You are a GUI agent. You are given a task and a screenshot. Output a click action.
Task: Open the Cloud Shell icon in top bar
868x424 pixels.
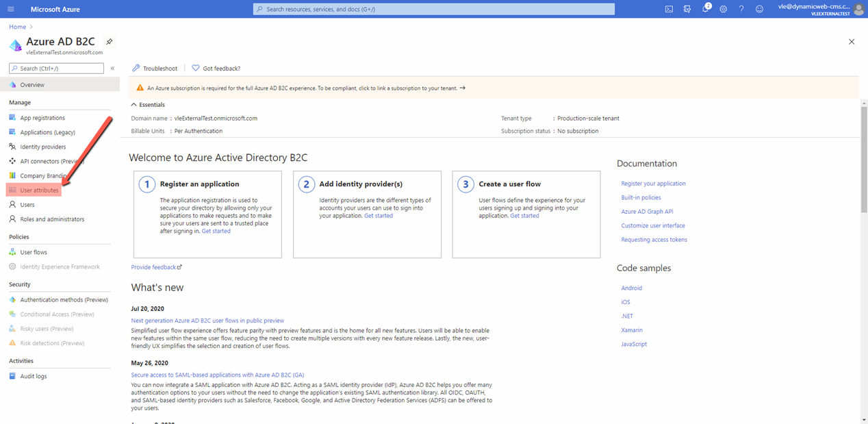(669, 9)
